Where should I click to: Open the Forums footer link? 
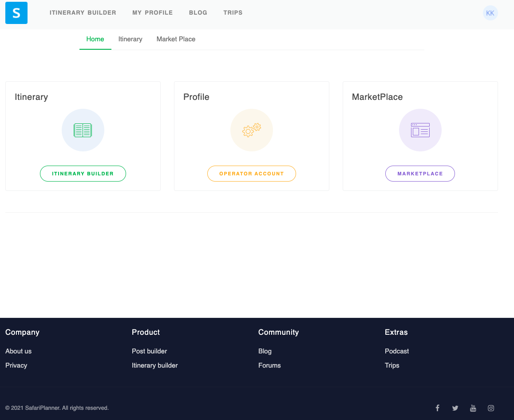pyautogui.click(x=269, y=365)
